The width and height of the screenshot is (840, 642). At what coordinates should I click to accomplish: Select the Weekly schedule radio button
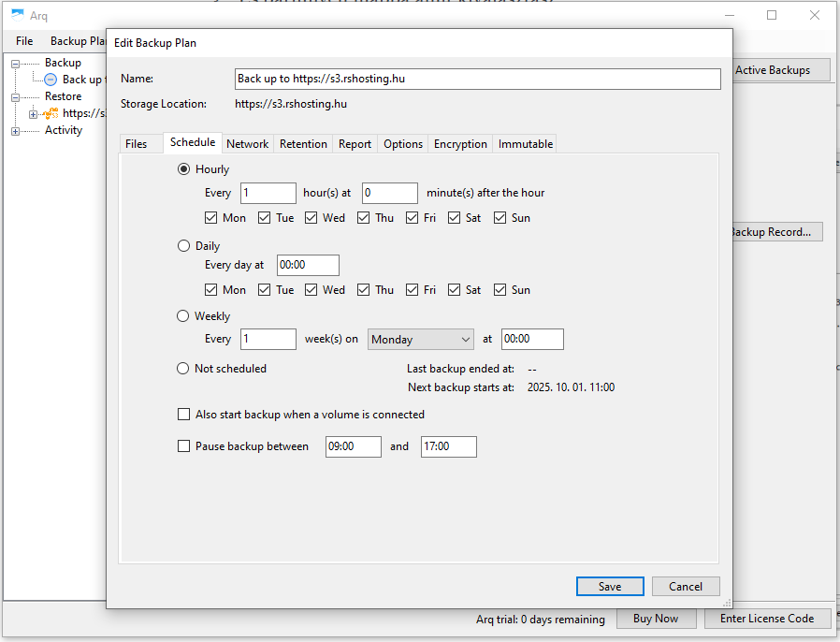183,316
